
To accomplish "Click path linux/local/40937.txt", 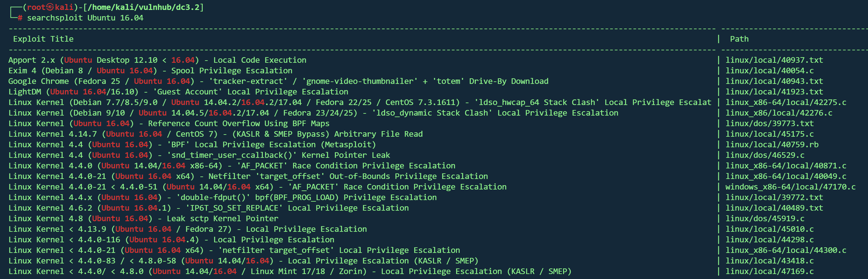I will (x=774, y=60).
